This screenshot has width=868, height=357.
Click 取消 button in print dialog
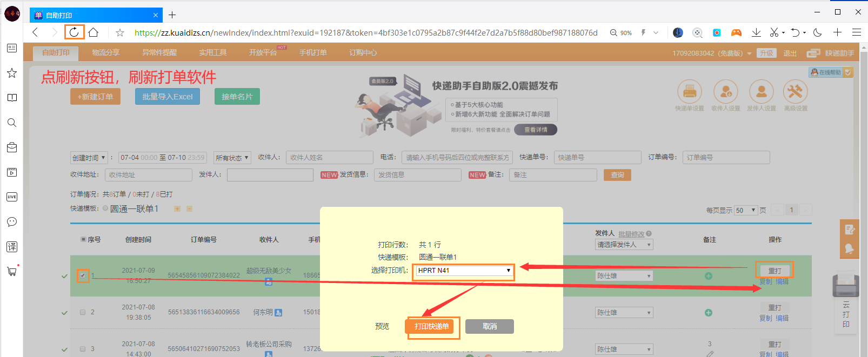click(x=490, y=326)
